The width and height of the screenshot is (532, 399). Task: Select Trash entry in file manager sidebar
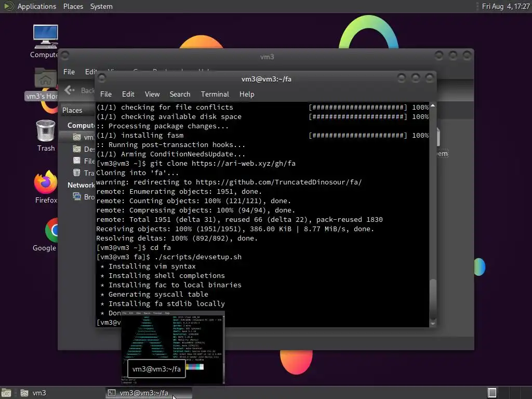click(x=84, y=172)
